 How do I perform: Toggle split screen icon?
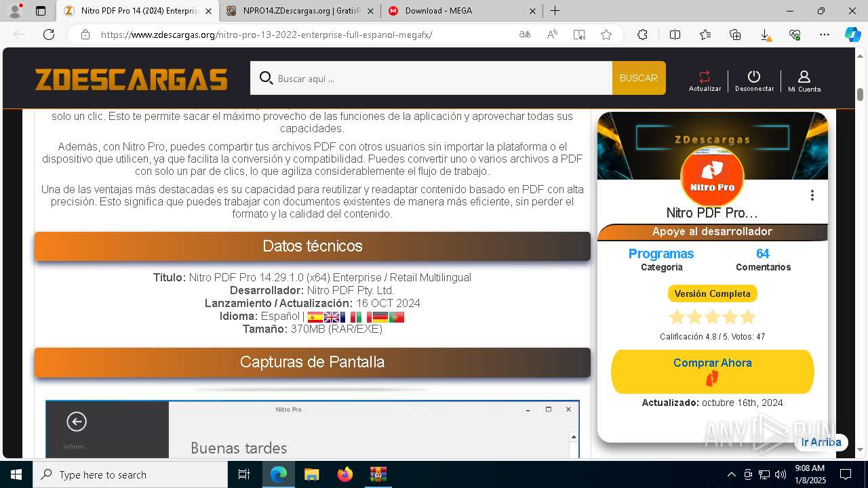click(675, 35)
